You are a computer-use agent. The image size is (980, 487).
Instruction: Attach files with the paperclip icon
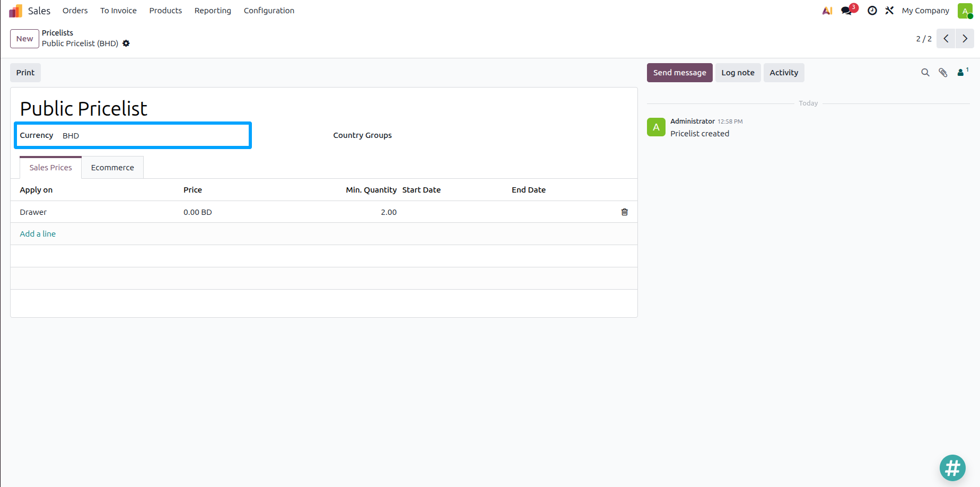[x=943, y=73]
